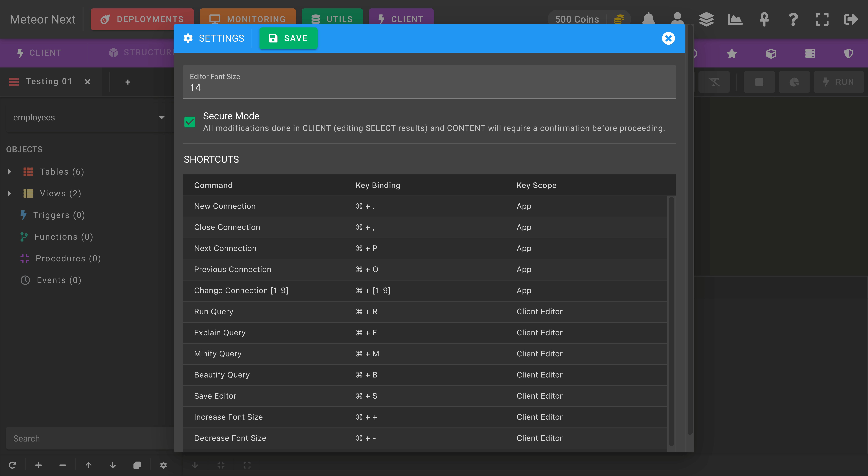Click the Command column header
868x476 pixels.
click(x=213, y=185)
